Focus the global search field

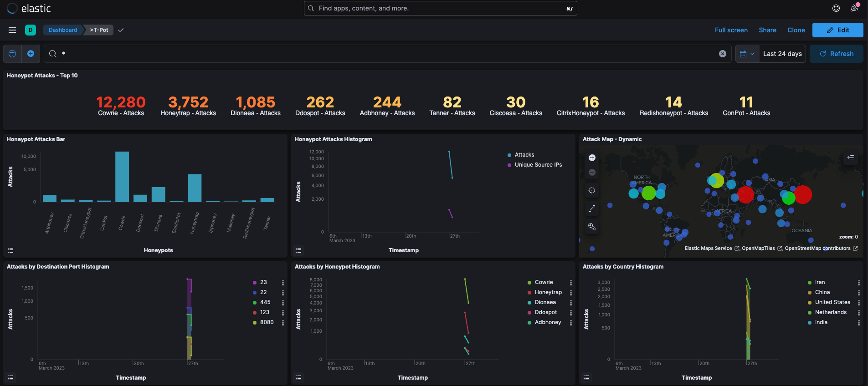(440, 8)
